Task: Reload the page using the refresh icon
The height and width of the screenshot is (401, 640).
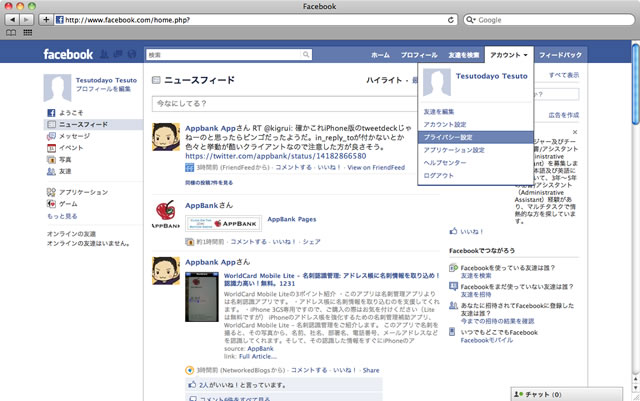Action: click(x=451, y=20)
